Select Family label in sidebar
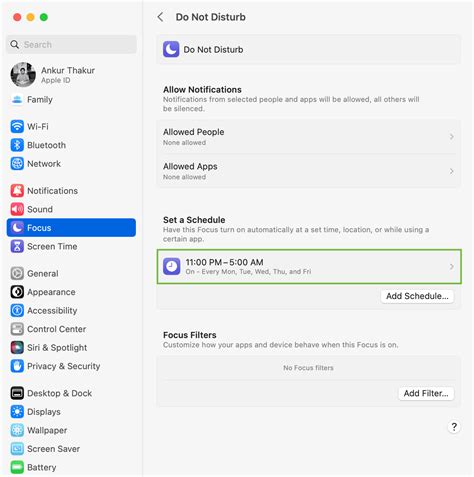This screenshot has height=477, width=474. tap(40, 99)
